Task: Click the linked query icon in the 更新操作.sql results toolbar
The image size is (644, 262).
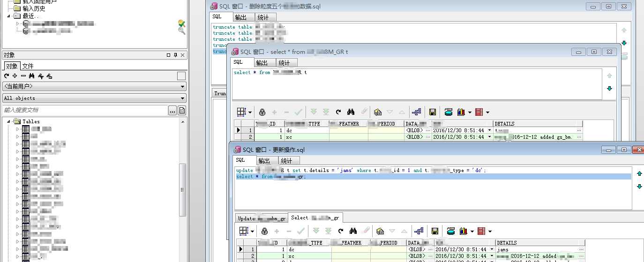Action: [419, 231]
